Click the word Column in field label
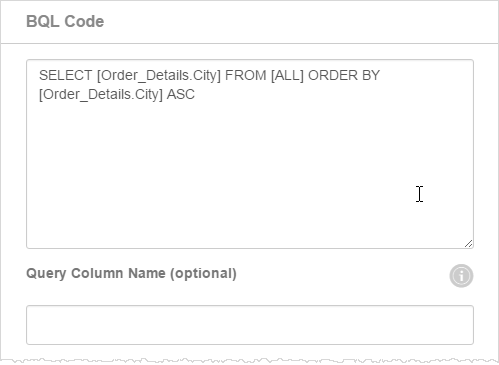The height and width of the screenshot is (365, 499). tap(97, 273)
